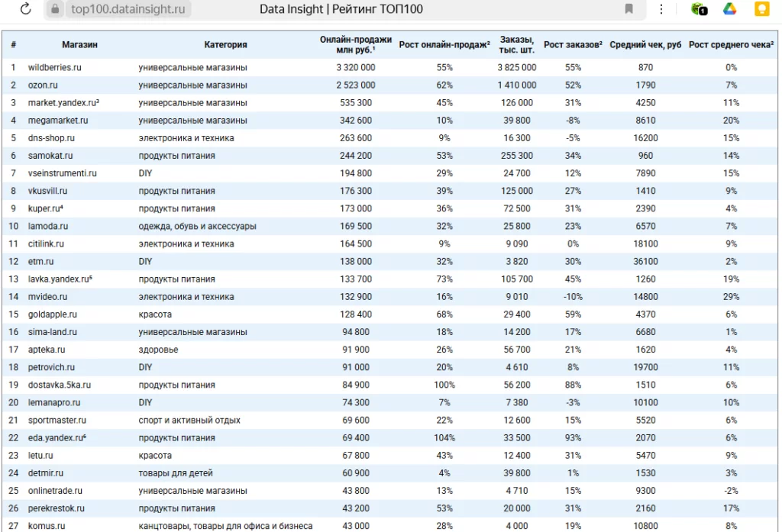Click the eda.yandex.ru store name
The width and height of the screenshot is (782, 532).
tap(57, 438)
